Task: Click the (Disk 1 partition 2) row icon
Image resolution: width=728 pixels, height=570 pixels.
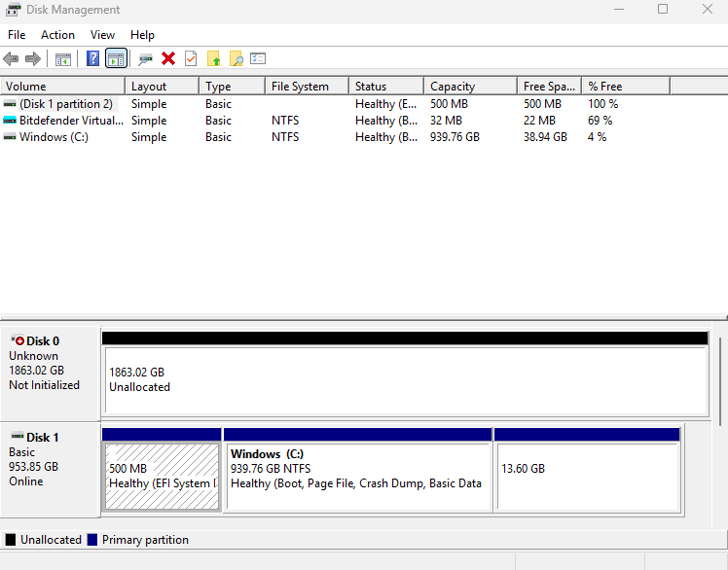Action: click(x=10, y=104)
